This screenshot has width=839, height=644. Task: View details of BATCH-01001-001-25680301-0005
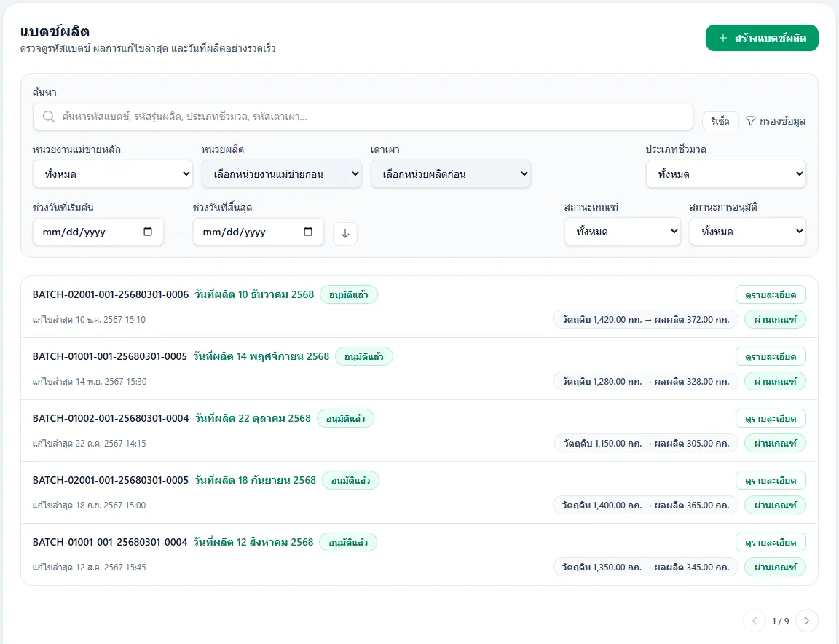[771, 356]
